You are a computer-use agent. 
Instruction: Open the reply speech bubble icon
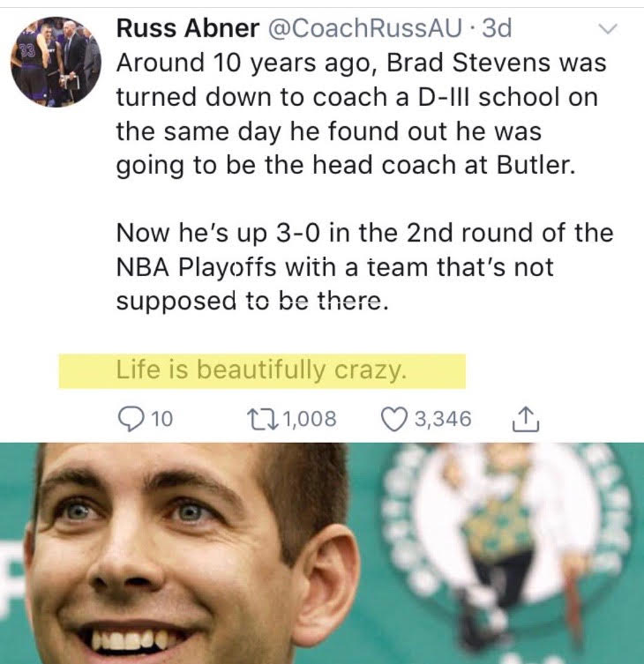coord(130,419)
